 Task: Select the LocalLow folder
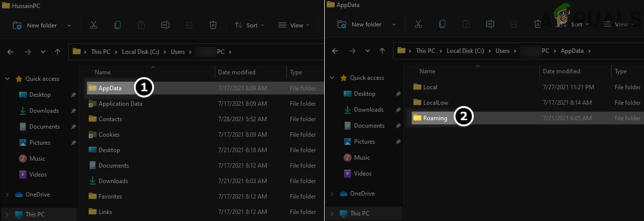[435, 103]
